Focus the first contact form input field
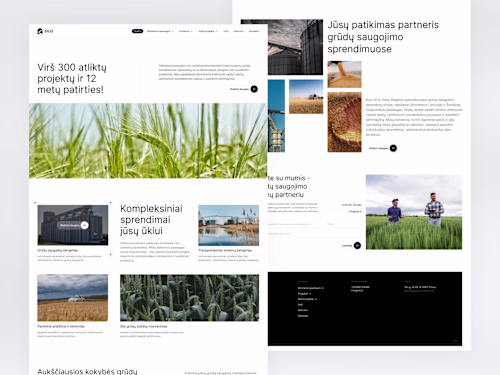 pos(295,224)
